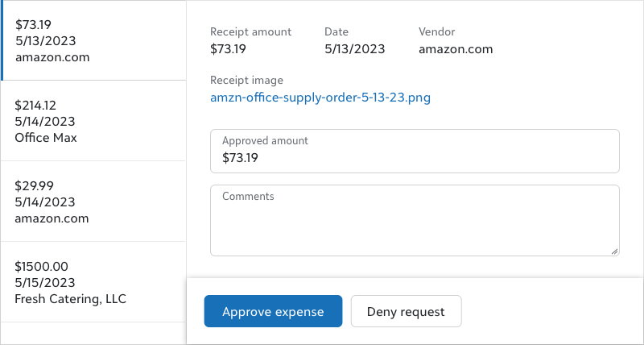Click the Receipt amount heading label
The height and width of the screenshot is (345, 644).
pyautogui.click(x=250, y=32)
